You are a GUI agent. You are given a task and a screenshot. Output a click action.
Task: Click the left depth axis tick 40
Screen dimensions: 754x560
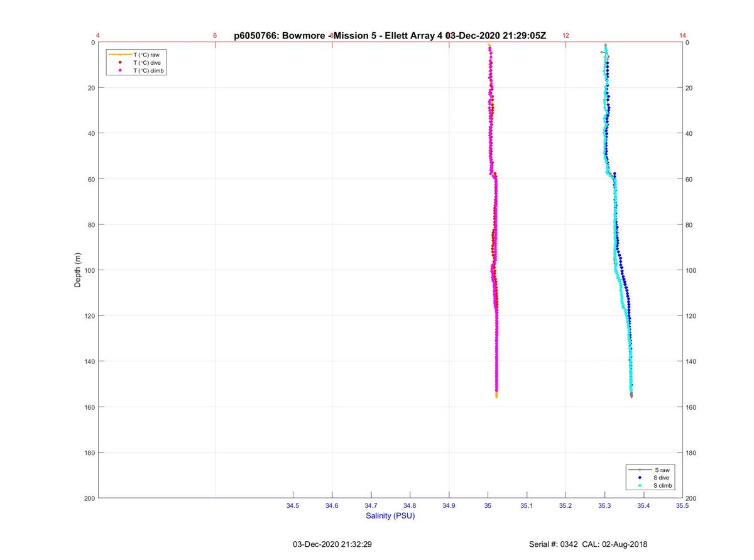pyautogui.click(x=91, y=133)
